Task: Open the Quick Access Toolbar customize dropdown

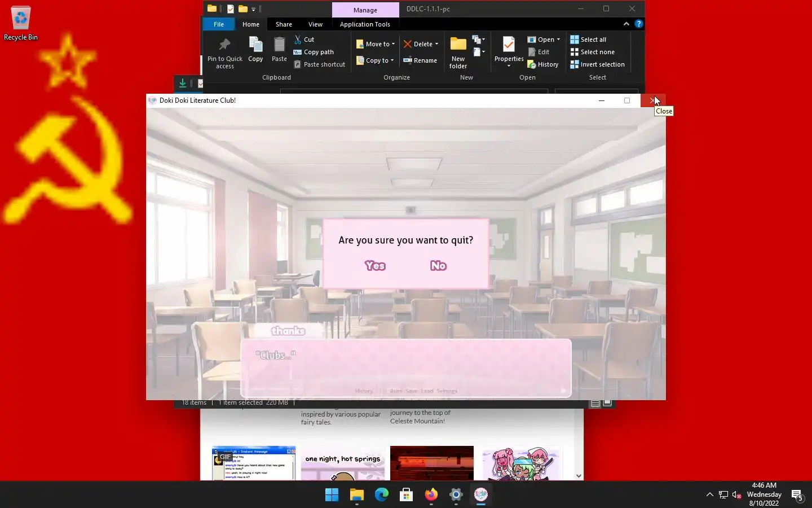Action: [253, 9]
